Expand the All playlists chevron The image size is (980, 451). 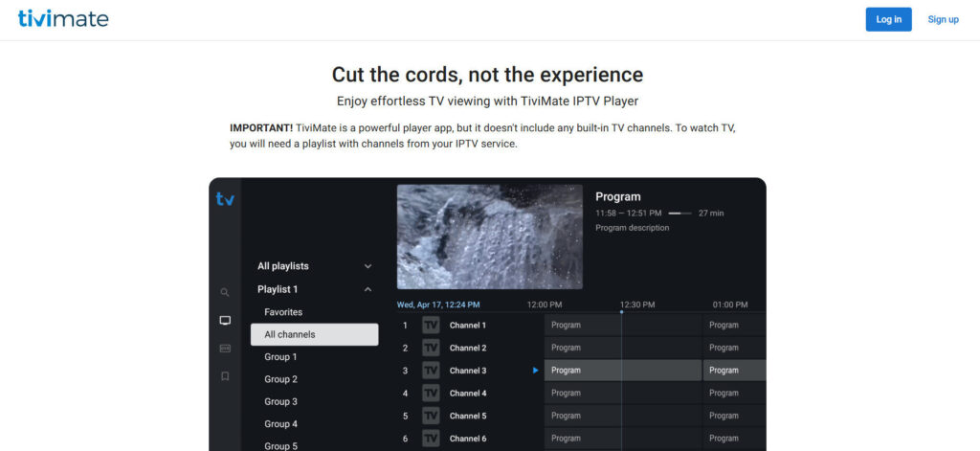pyautogui.click(x=368, y=266)
